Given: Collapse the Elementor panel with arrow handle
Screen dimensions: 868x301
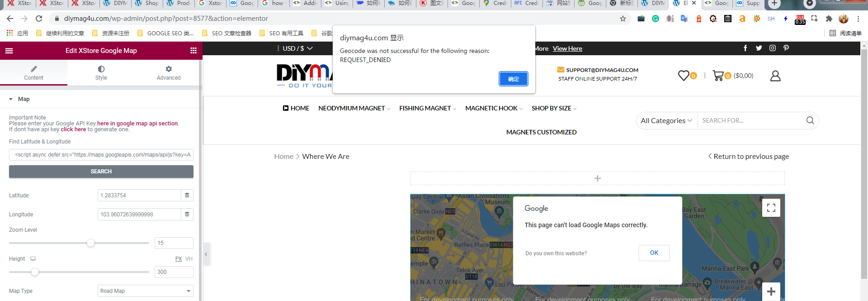Looking at the screenshot, I should 206,254.
